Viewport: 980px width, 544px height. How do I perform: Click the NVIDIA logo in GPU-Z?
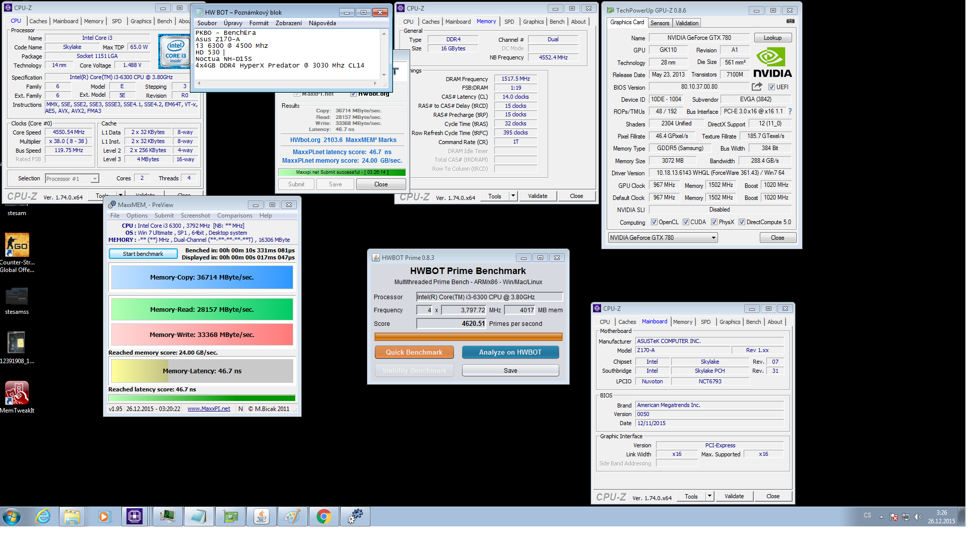(x=772, y=62)
